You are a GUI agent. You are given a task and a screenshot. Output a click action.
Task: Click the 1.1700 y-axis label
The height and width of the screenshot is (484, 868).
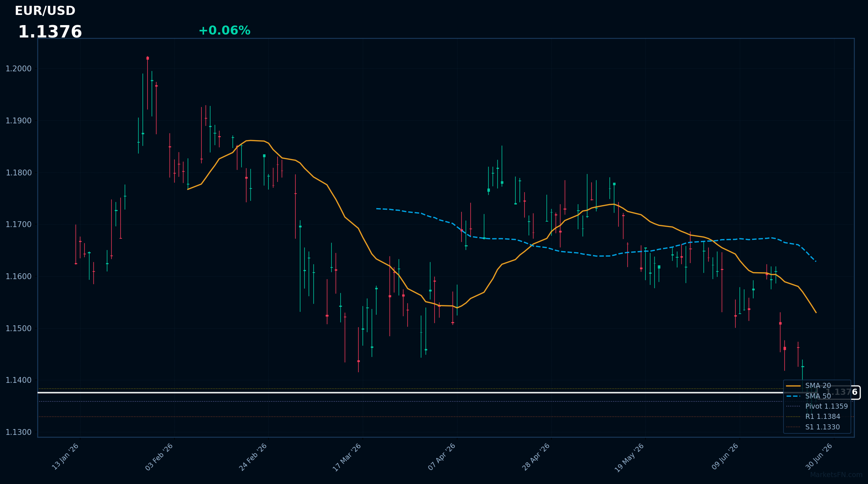tap(19, 225)
